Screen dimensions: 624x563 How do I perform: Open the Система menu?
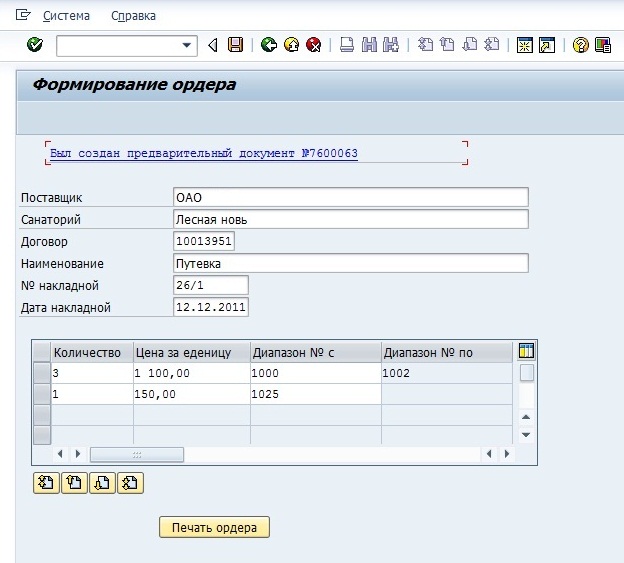66,16
